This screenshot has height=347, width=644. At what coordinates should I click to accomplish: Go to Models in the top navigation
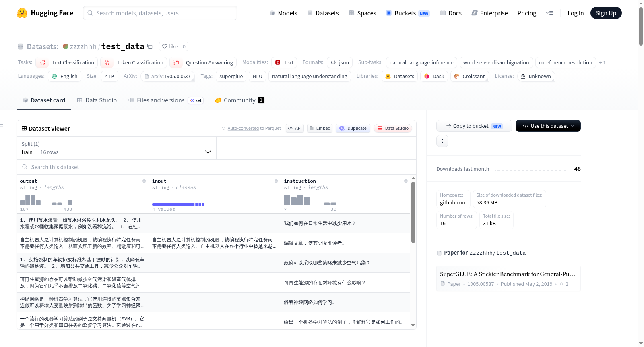(x=283, y=13)
